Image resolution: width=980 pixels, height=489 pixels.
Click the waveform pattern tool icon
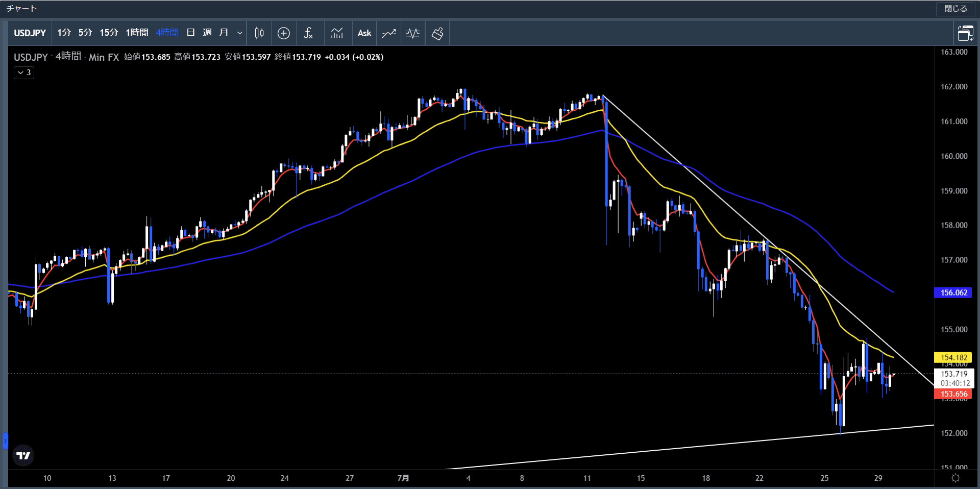[413, 33]
